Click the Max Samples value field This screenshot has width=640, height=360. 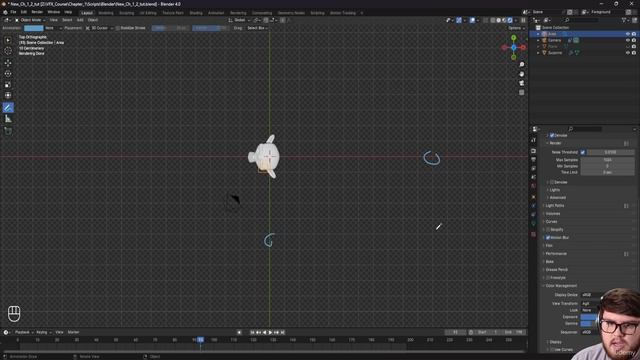tap(607, 160)
